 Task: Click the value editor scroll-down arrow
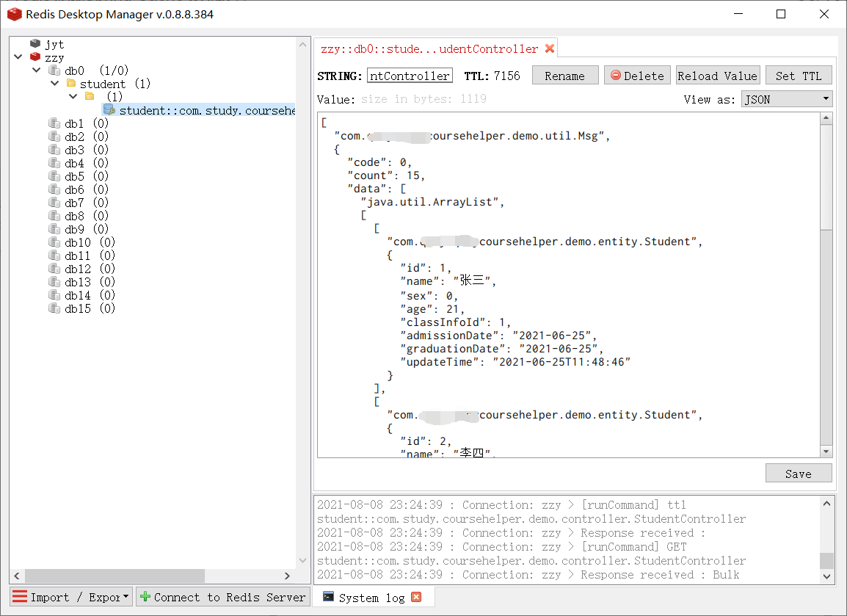coord(826,452)
